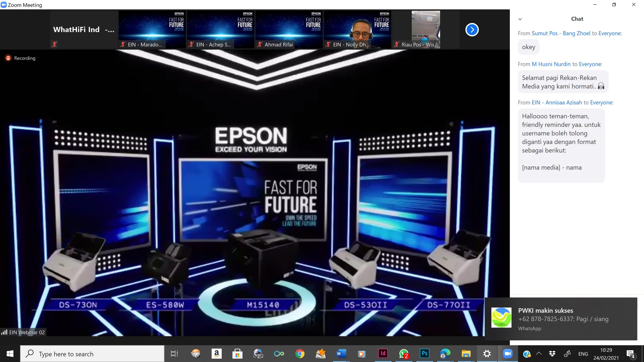The height and width of the screenshot is (362, 644).
Task: Click the ENG language indicator
Action: [x=583, y=354]
